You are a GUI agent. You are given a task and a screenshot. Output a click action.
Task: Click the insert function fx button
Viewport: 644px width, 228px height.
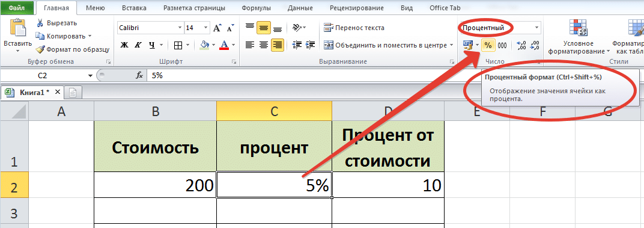139,76
